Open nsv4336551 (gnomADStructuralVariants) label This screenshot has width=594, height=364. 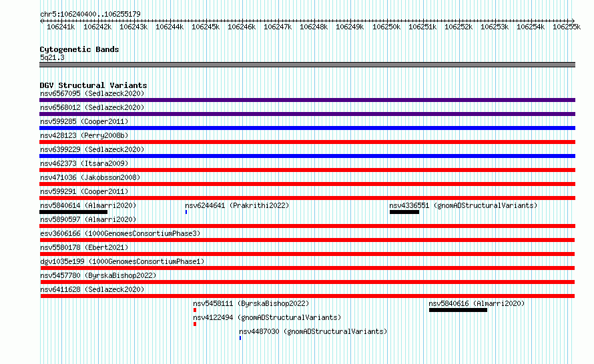(463, 205)
